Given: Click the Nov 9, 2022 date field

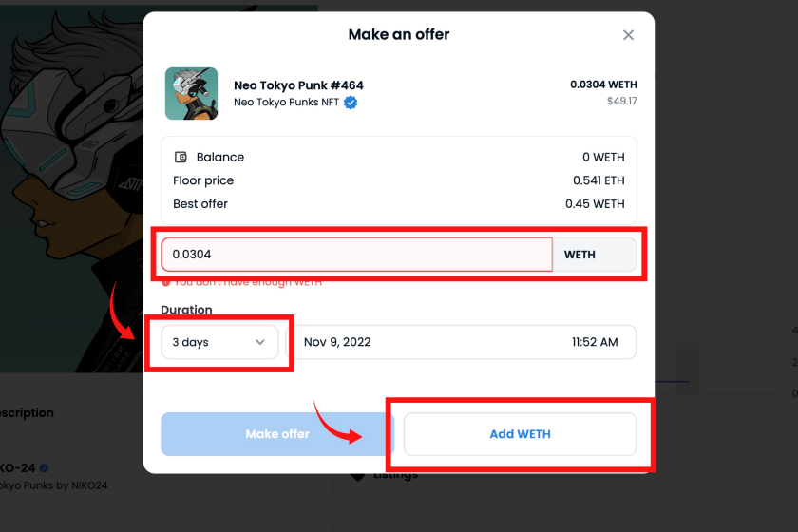Looking at the screenshot, I should click(337, 342).
